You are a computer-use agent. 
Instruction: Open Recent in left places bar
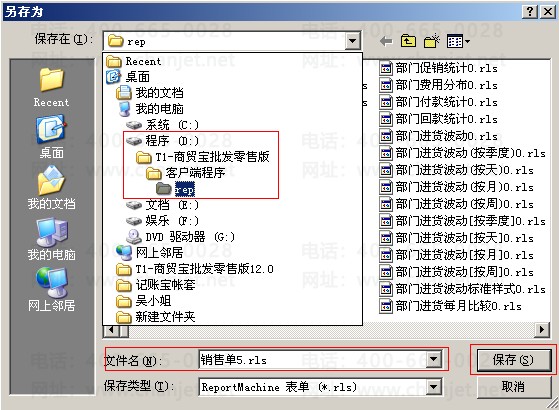pos(51,87)
